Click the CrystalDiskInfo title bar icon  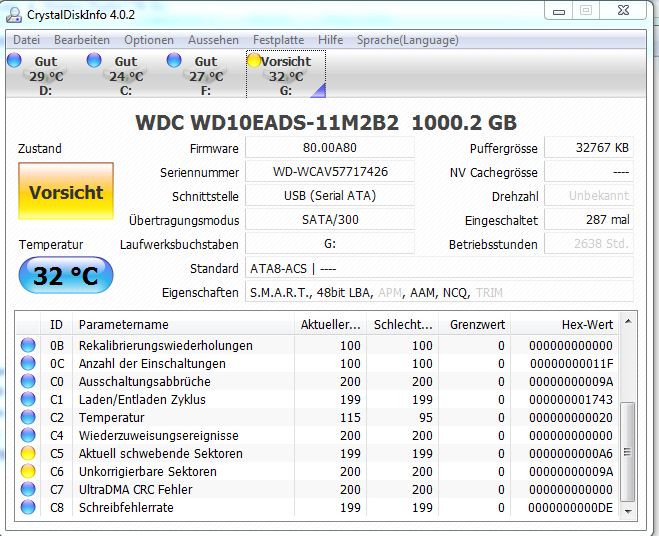pos(14,15)
